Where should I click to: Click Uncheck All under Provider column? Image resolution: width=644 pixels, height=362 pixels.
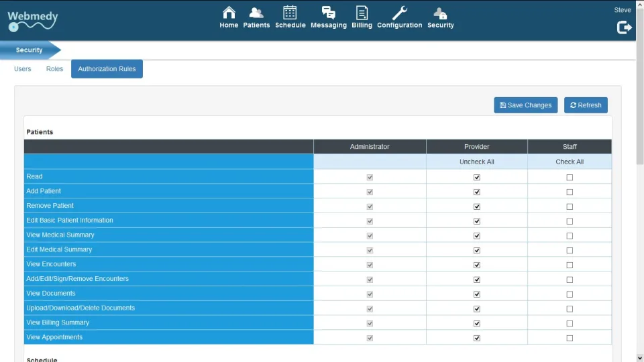pos(476,162)
